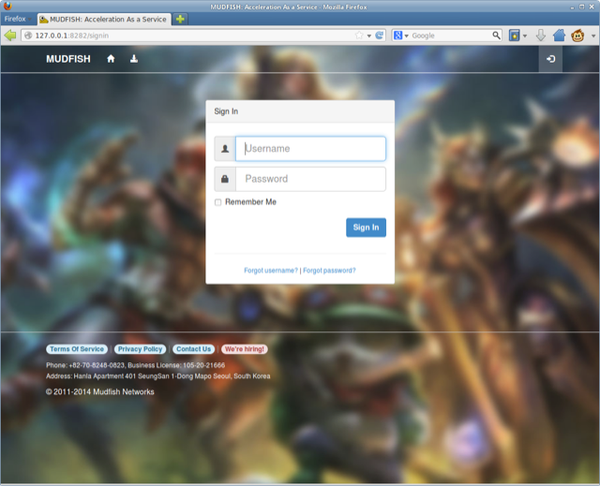
Task: Click the We're hiring! badge
Action: [244, 349]
